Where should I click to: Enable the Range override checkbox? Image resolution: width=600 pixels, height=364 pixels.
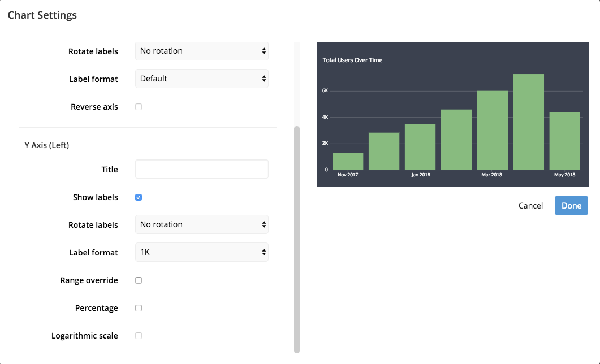(x=139, y=281)
